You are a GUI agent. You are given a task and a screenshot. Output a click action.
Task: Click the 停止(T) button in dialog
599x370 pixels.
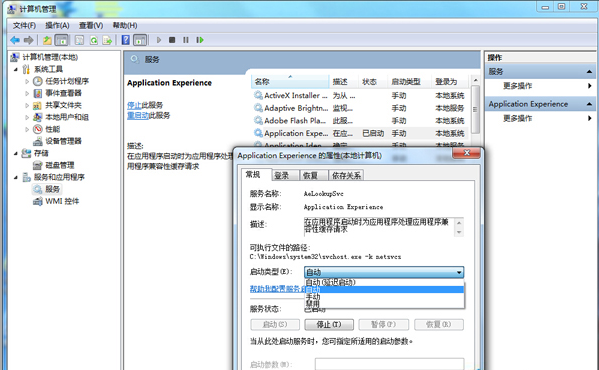(329, 325)
